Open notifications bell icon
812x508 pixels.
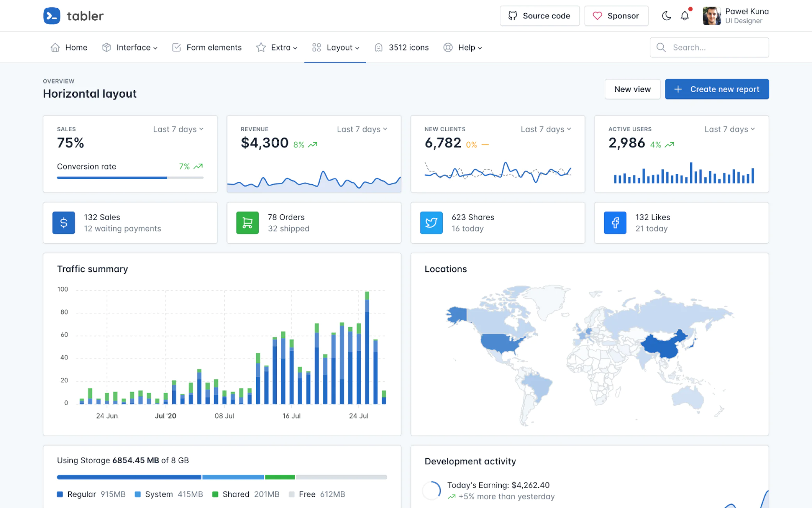tap(685, 16)
